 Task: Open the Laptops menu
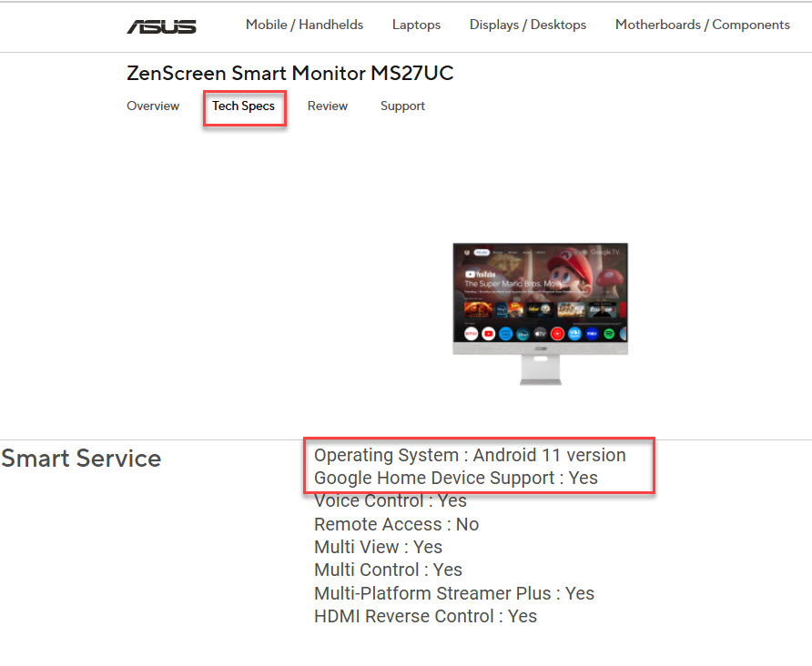pos(416,25)
